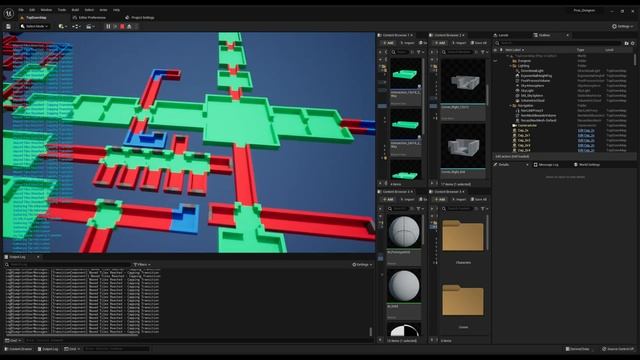Switch to the World Settings tab
Screen dimensions: 640x360
(x=587, y=164)
